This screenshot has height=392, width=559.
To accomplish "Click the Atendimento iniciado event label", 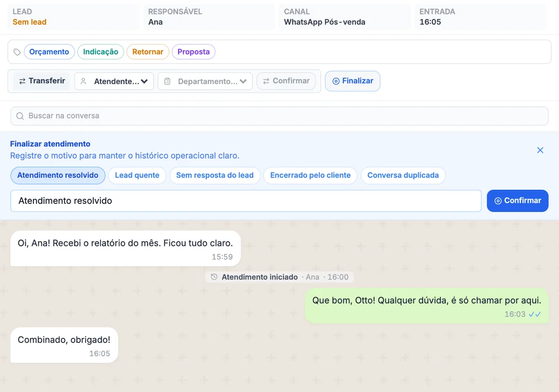I will [259, 277].
